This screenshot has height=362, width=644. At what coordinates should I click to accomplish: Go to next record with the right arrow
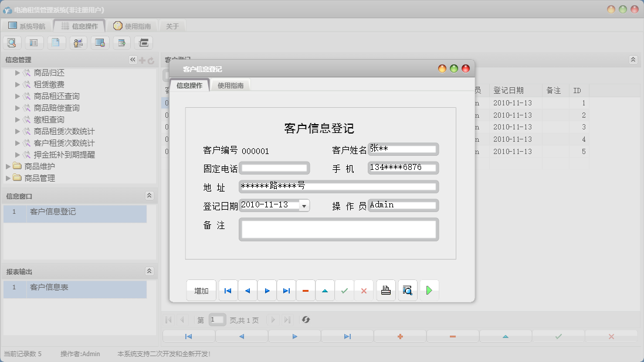(x=267, y=291)
